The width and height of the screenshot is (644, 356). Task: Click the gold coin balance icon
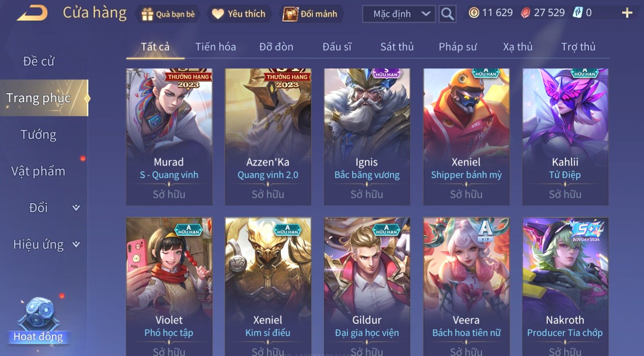pyautogui.click(x=474, y=13)
